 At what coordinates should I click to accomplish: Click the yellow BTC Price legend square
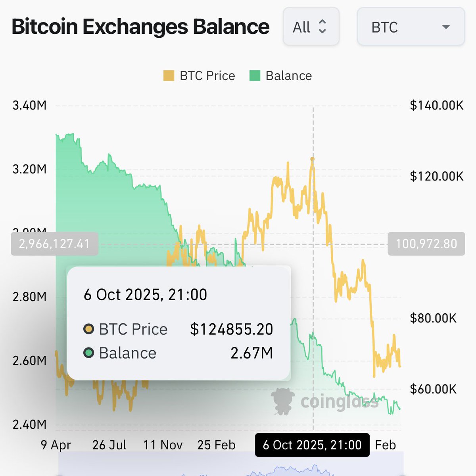(x=169, y=76)
